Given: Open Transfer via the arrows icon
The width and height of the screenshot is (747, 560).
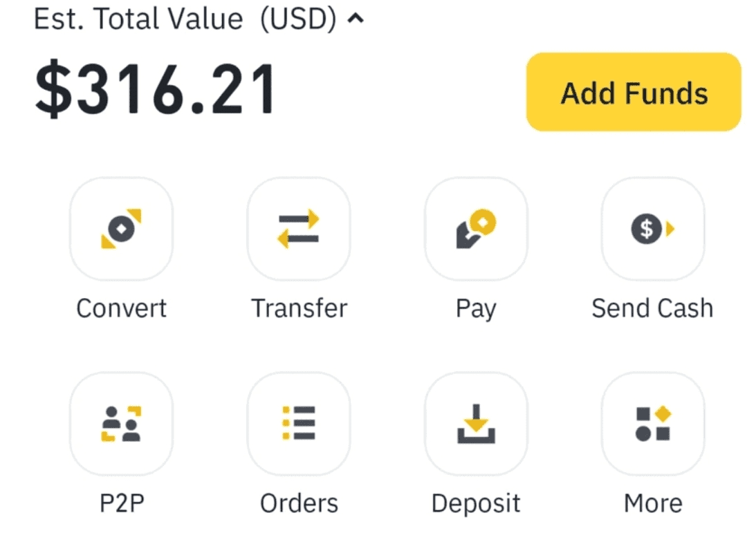Looking at the screenshot, I should 299,229.
